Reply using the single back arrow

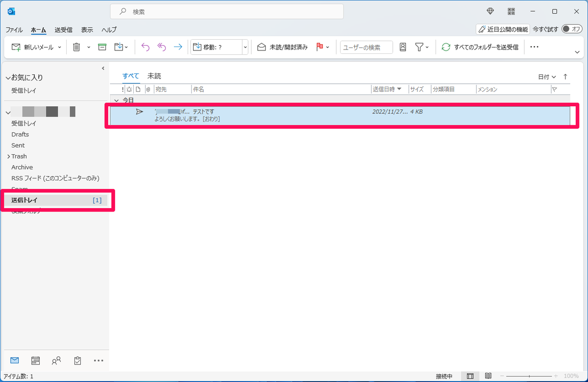(145, 47)
